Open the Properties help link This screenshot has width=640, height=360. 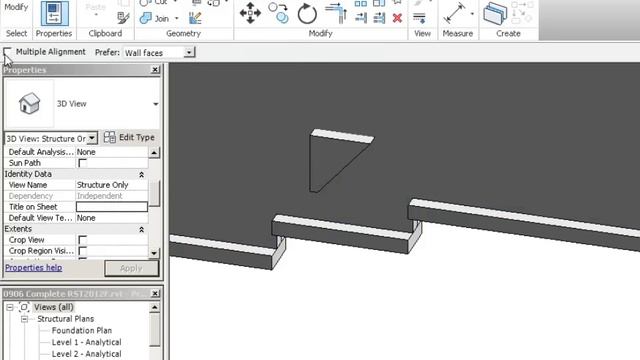click(x=33, y=268)
